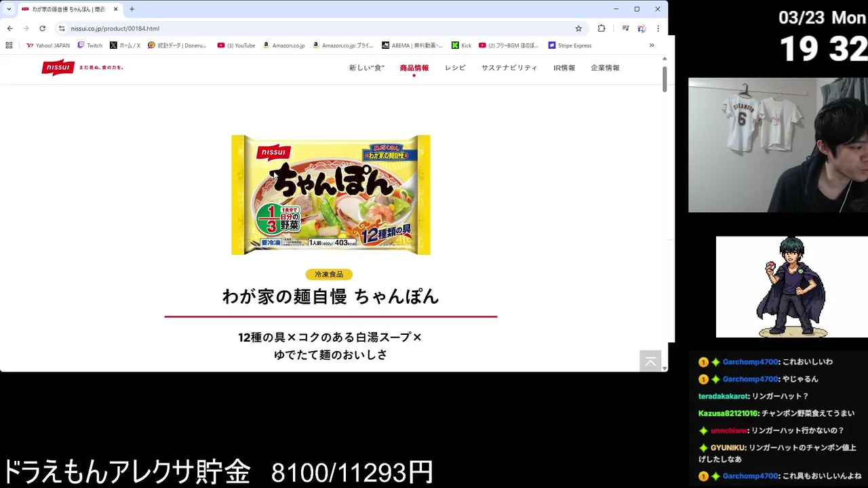The height and width of the screenshot is (488, 868).
Task: Open the ABEMA bookmark
Action: coord(412,45)
